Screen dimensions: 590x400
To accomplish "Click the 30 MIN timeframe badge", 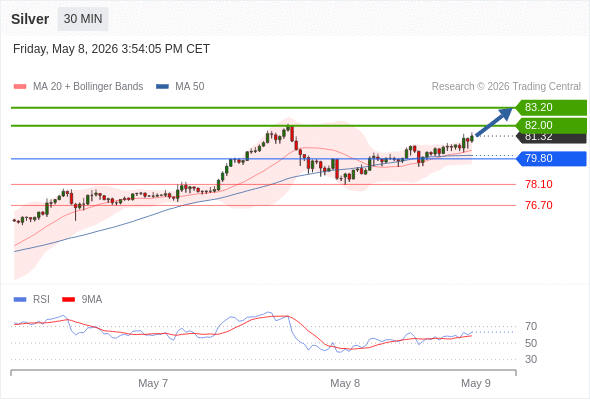I will (83, 19).
